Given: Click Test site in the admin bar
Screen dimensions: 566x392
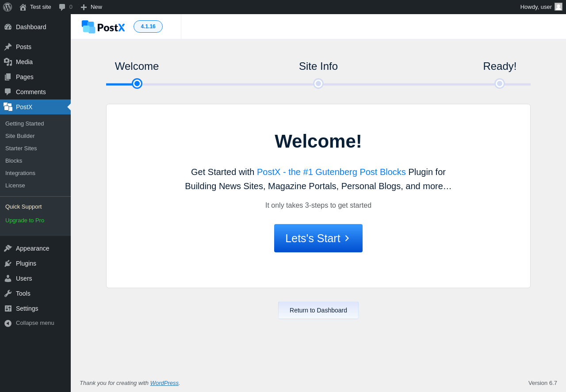Looking at the screenshot, I should click(41, 7).
